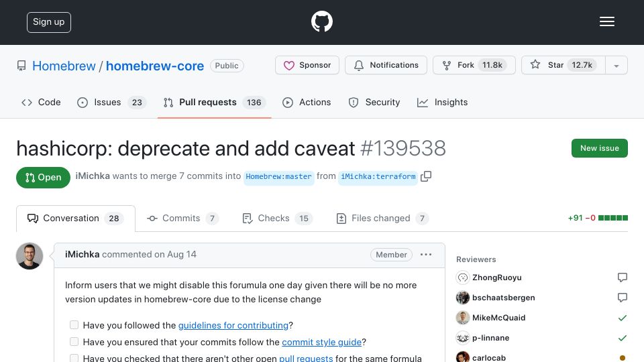Toggle the 'commit style guide' checkbox
Screen dimensions: 644x362
pos(74,342)
